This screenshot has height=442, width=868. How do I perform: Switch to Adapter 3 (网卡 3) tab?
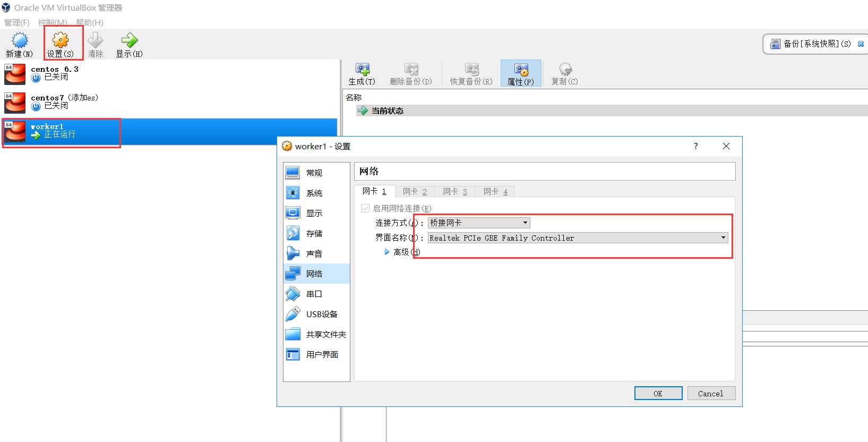455,192
